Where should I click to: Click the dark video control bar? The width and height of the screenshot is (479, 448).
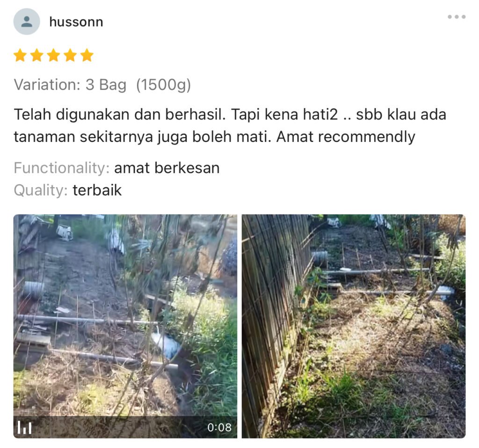(x=125, y=427)
